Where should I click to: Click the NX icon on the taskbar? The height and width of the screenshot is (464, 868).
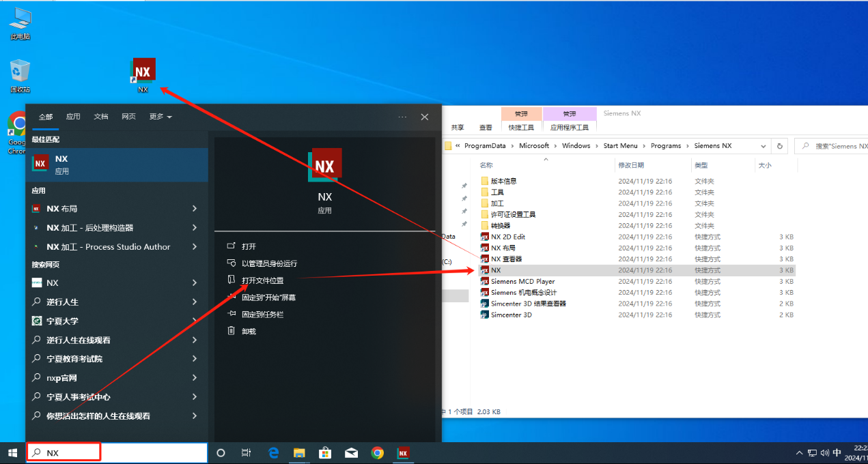coord(403,452)
